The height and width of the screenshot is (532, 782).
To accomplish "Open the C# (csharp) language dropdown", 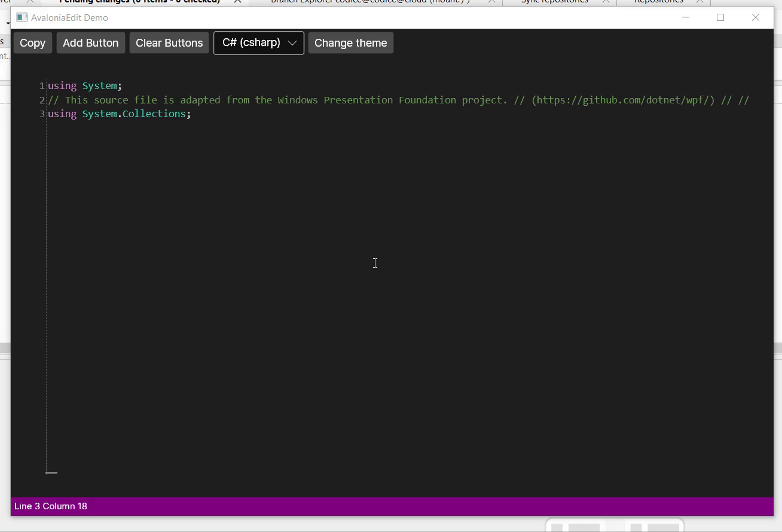I will 258,42.
